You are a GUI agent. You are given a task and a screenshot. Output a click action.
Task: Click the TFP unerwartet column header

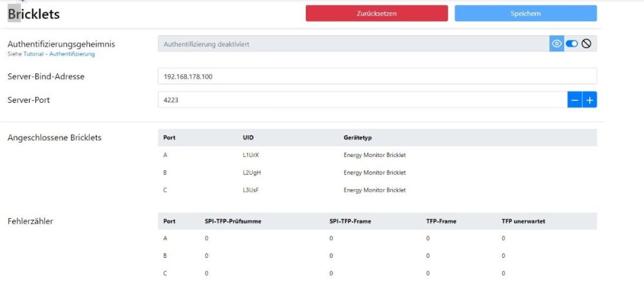pos(524,221)
